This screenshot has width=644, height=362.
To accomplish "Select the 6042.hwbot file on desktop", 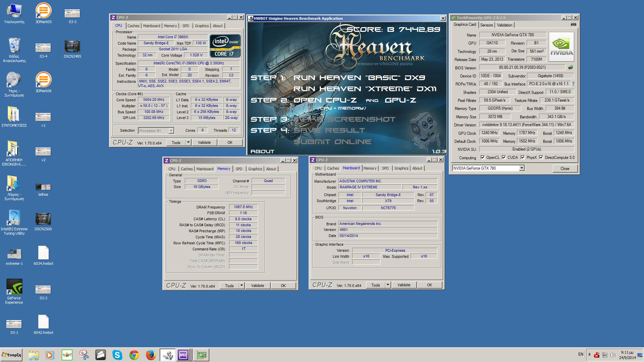I will tap(43, 324).
